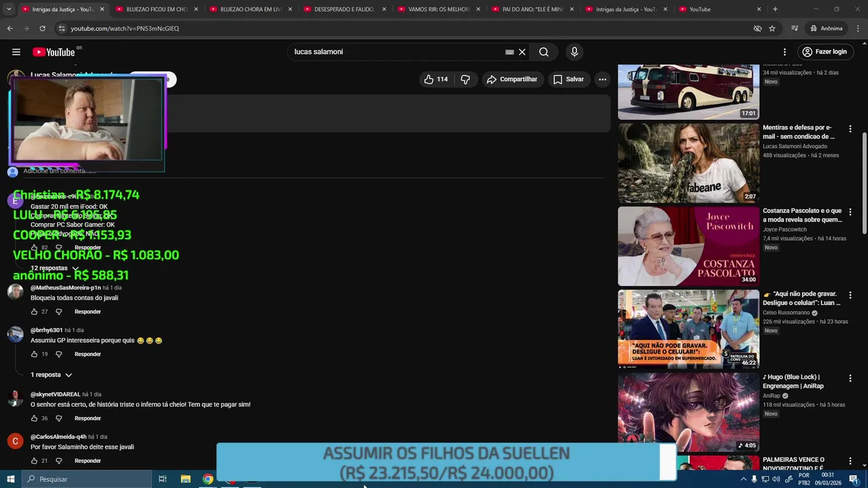The height and width of the screenshot is (488, 868).
Task: Like brrhy6301's comment
Action: (34, 354)
